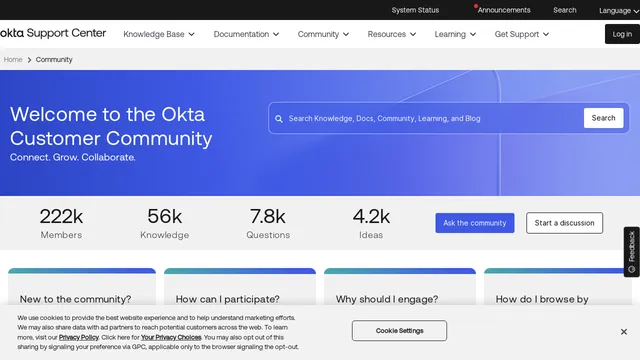
Task: Click the 7.8k Questions stat
Action: click(268, 223)
